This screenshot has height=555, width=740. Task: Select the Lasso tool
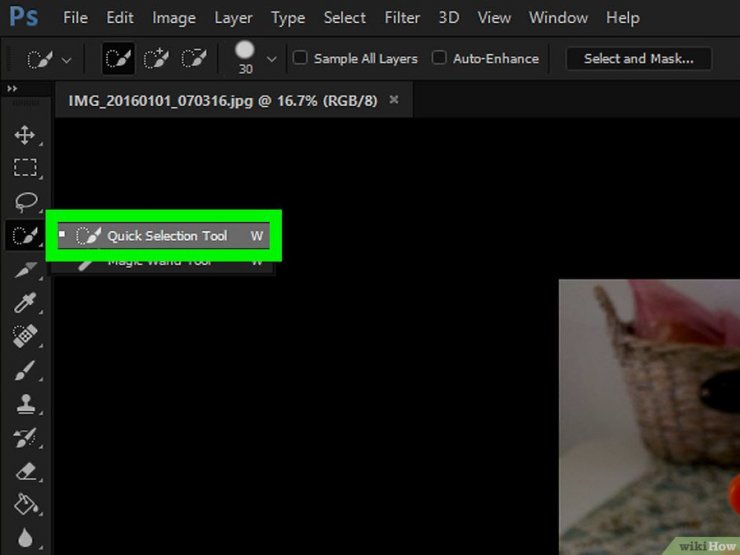24,202
